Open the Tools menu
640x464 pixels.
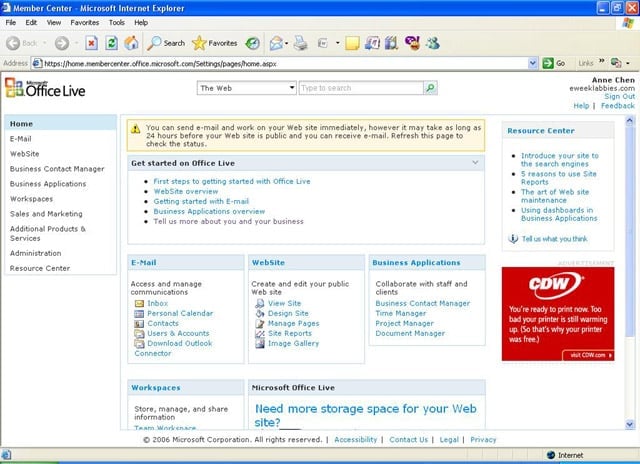116,22
